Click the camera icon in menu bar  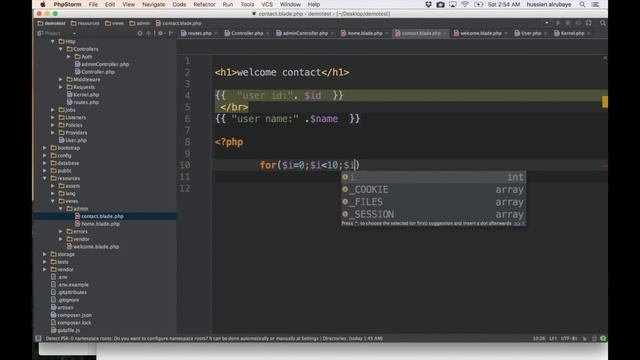(440, 4)
